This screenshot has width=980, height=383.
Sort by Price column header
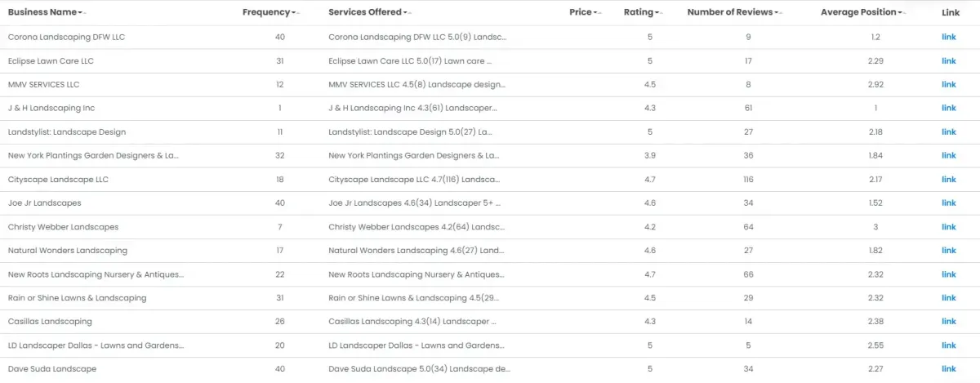pyautogui.click(x=581, y=12)
